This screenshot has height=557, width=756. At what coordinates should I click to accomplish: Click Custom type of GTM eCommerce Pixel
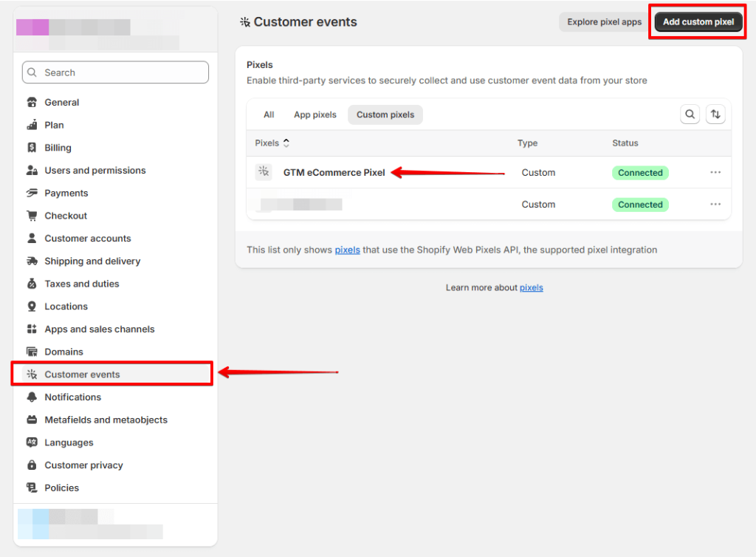pos(538,173)
